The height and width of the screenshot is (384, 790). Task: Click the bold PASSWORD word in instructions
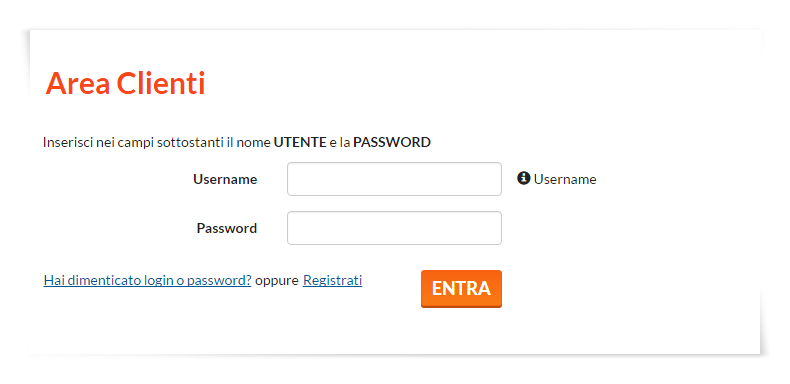[x=391, y=143]
